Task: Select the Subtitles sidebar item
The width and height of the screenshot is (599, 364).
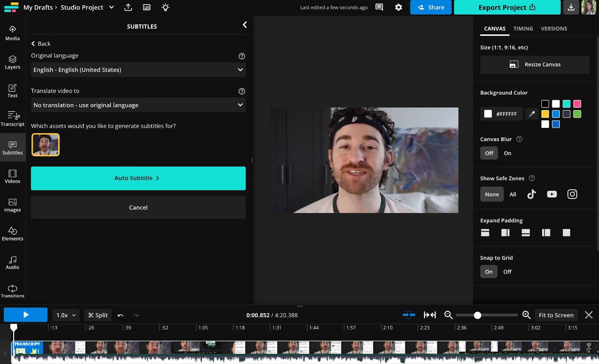Action: pos(12,148)
